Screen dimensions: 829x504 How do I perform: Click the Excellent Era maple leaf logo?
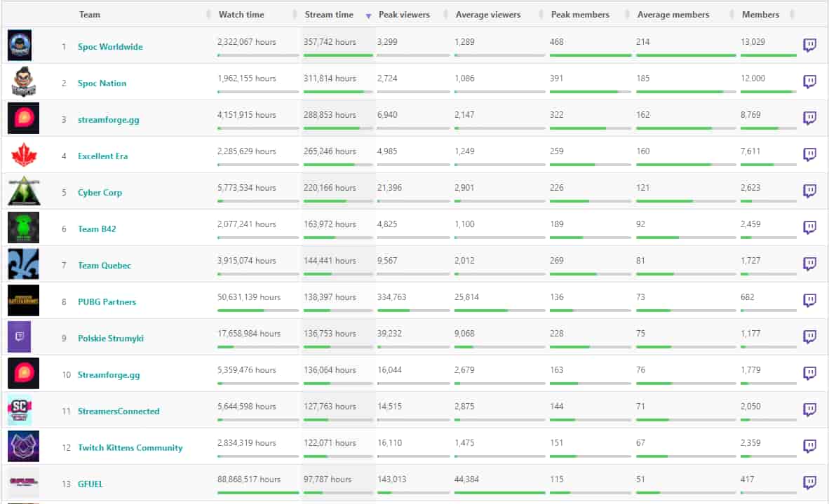pos(23,156)
